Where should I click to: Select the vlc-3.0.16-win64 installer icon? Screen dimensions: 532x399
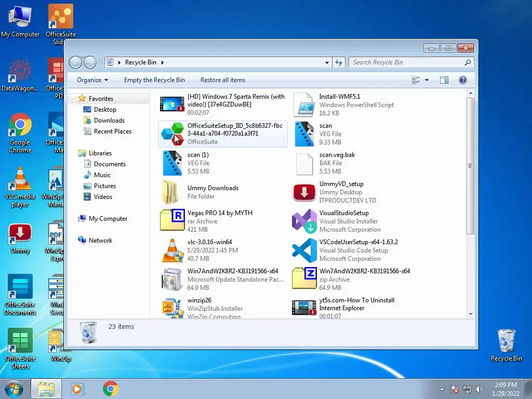coord(172,250)
